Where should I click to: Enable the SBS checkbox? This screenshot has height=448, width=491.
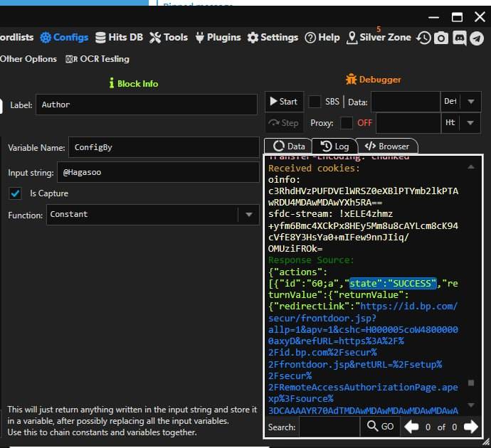point(315,102)
